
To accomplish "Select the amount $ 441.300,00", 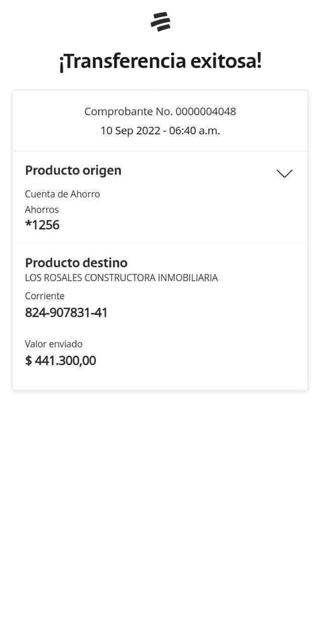I will [x=60, y=361].
